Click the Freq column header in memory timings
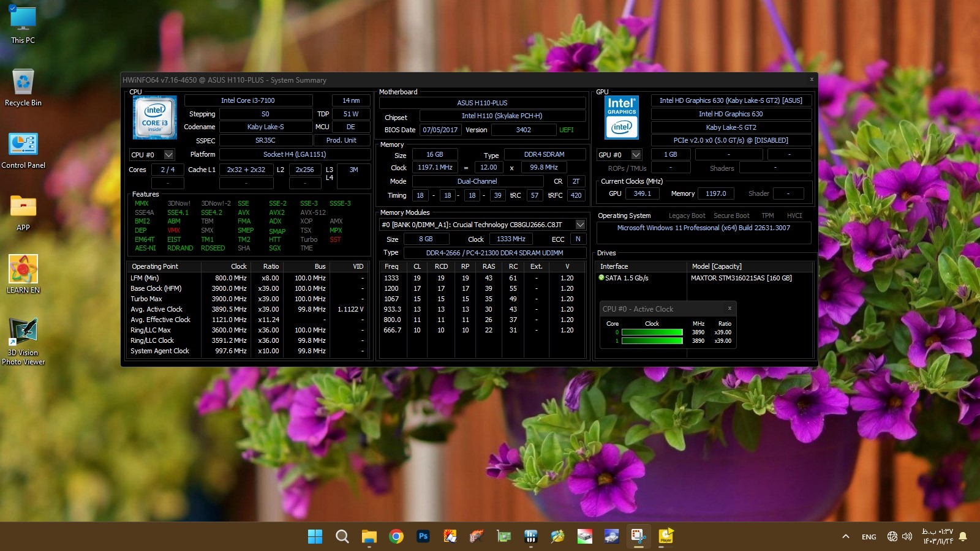Image resolution: width=980 pixels, height=551 pixels. coord(392,266)
